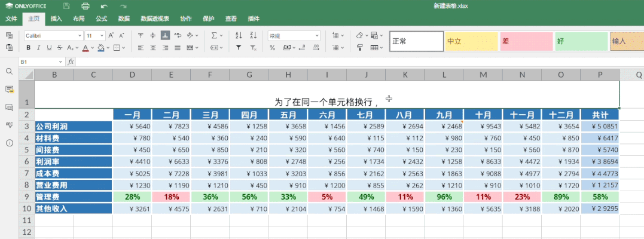Click the Copy style paintbrush icon
The height and width of the screenshot is (239, 644).
(x=360, y=48)
